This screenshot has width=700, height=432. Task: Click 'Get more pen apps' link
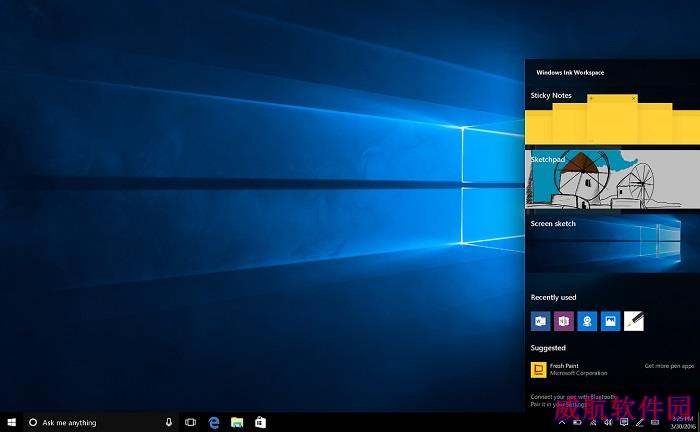(669, 366)
